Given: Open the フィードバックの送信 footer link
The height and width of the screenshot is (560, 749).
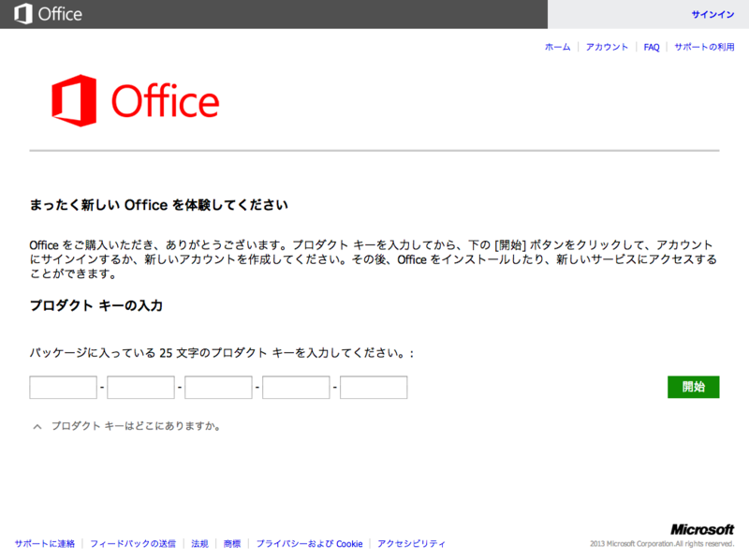Looking at the screenshot, I should [x=133, y=543].
